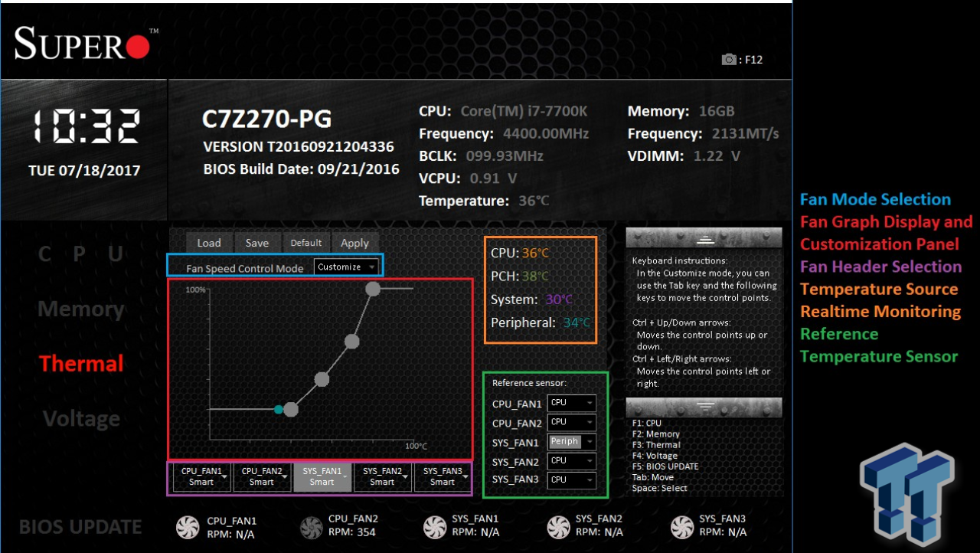Switch to the CPU section
This screenshot has height=553, width=980.
[81, 255]
